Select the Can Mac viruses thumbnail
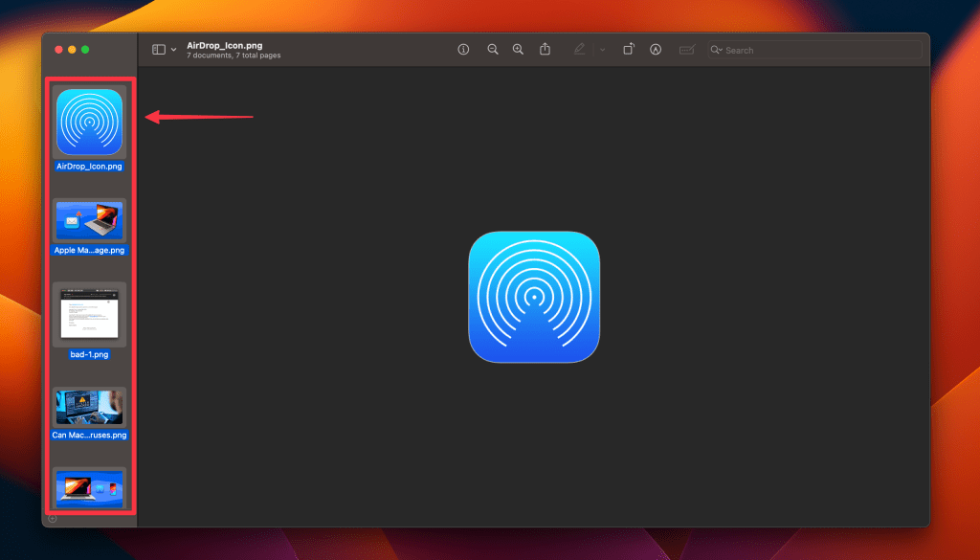The image size is (980, 560). tap(89, 406)
